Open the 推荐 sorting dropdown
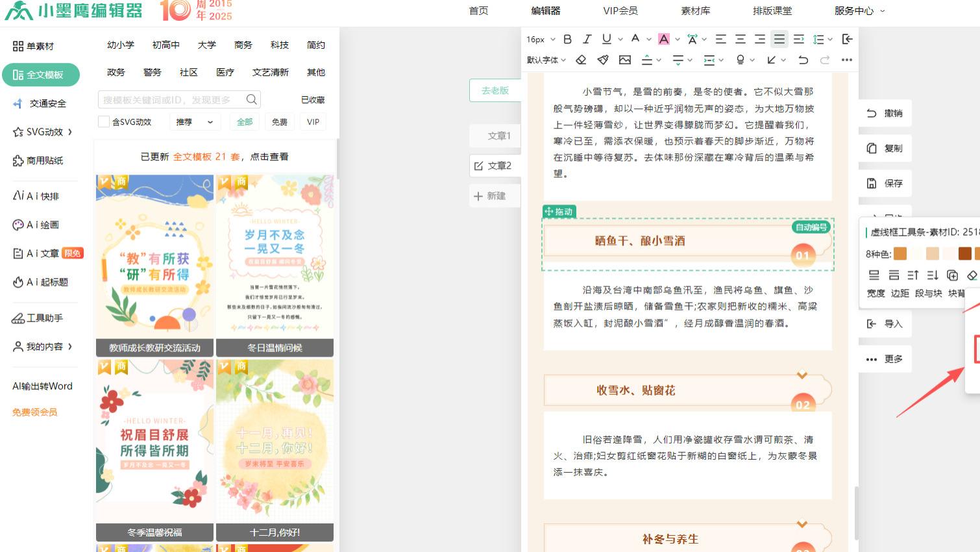The image size is (980, 552). [x=195, y=121]
